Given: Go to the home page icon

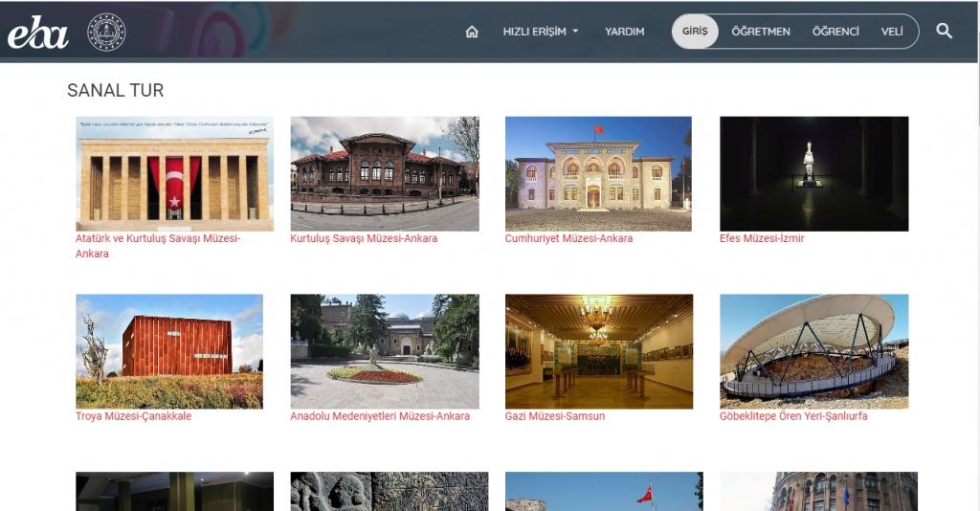Looking at the screenshot, I should pos(471,32).
